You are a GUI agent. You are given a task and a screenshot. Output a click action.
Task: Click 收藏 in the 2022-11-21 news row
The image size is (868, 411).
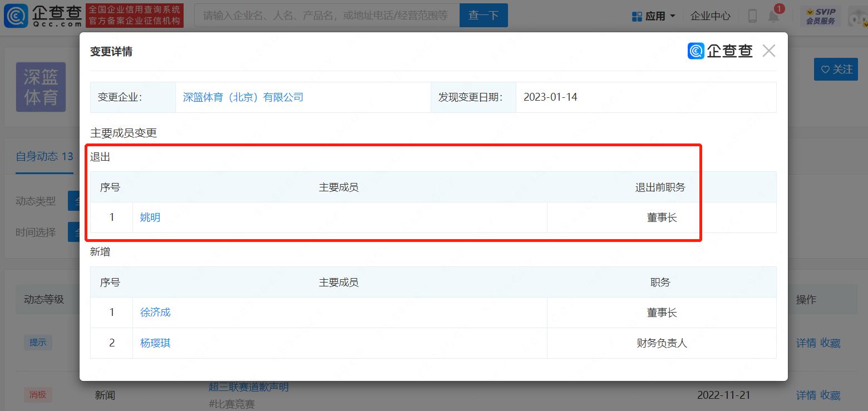tap(830, 395)
